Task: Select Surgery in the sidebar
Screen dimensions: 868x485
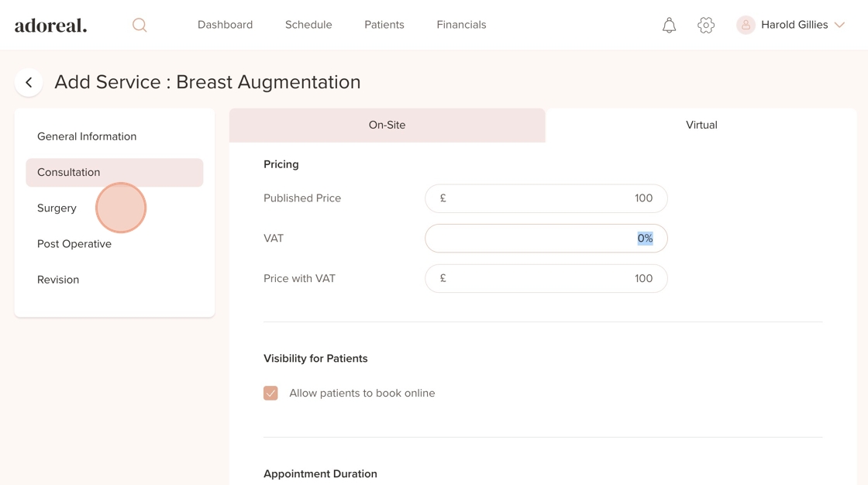Action: pos(57,208)
